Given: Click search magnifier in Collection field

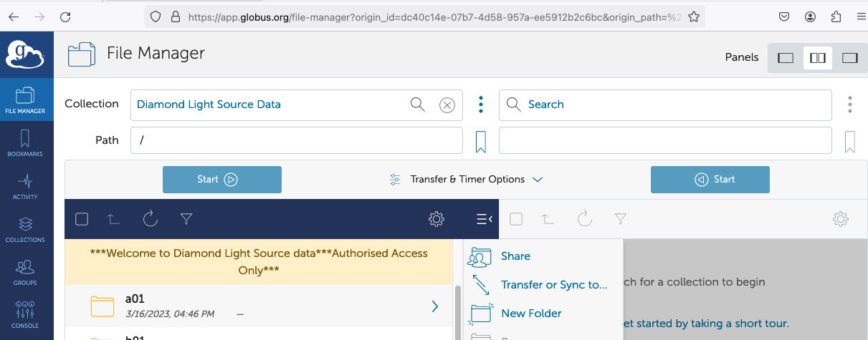Looking at the screenshot, I should tap(418, 105).
